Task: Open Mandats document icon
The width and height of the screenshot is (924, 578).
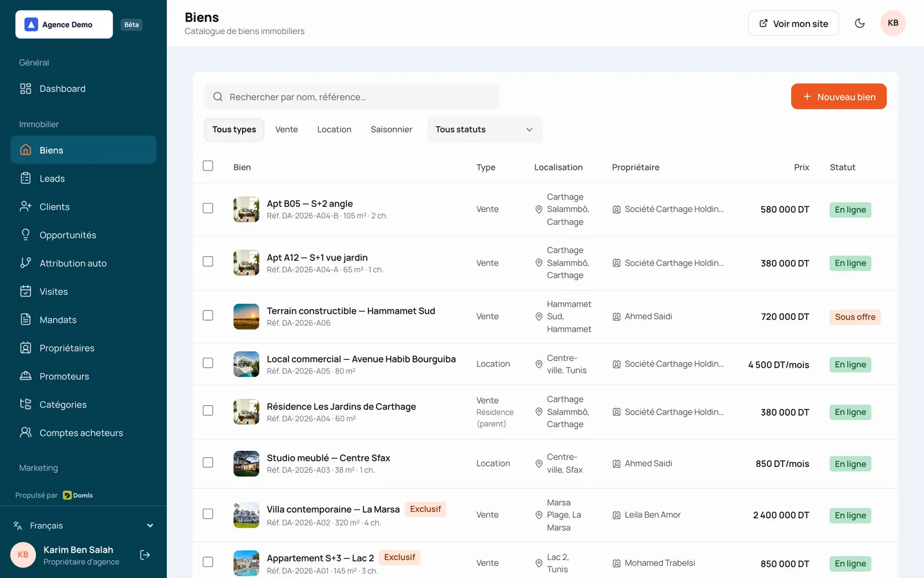Action: [25, 320]
